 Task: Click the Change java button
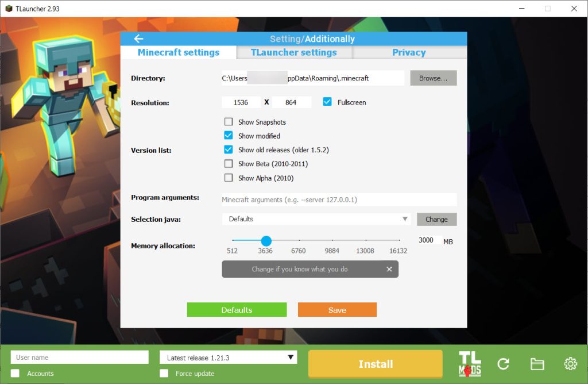[436, 219]
